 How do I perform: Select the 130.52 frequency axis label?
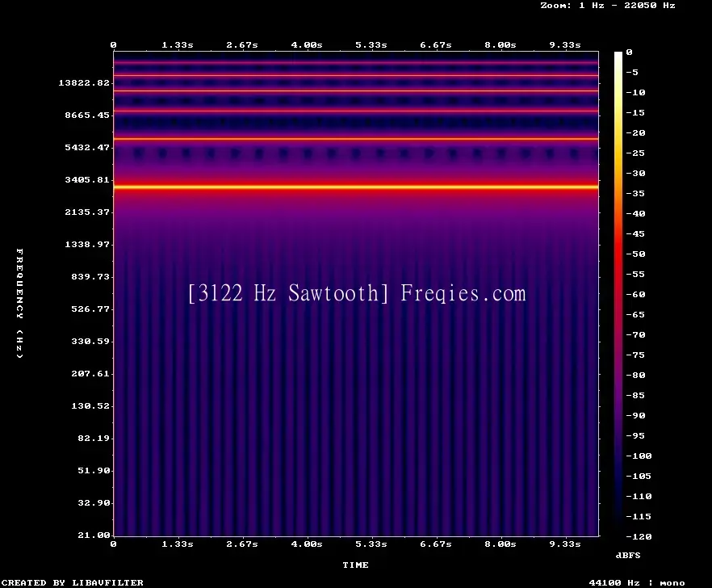click(x=90, y=405)
